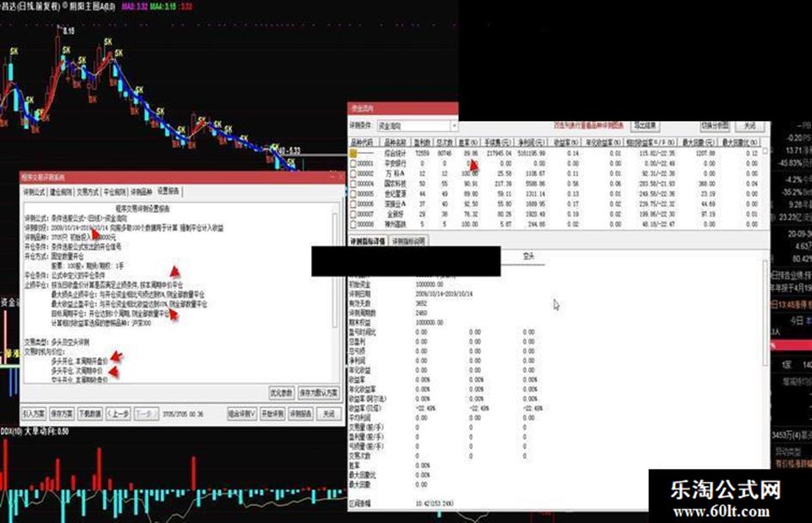Viewport: 812px width, 523px height.
Task: Open the 评测报告 button
Action: point(301,414)
